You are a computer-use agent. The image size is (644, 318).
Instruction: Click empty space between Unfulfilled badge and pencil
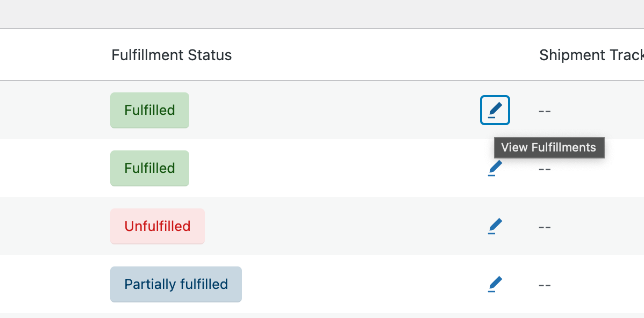(x=344, y=226)
